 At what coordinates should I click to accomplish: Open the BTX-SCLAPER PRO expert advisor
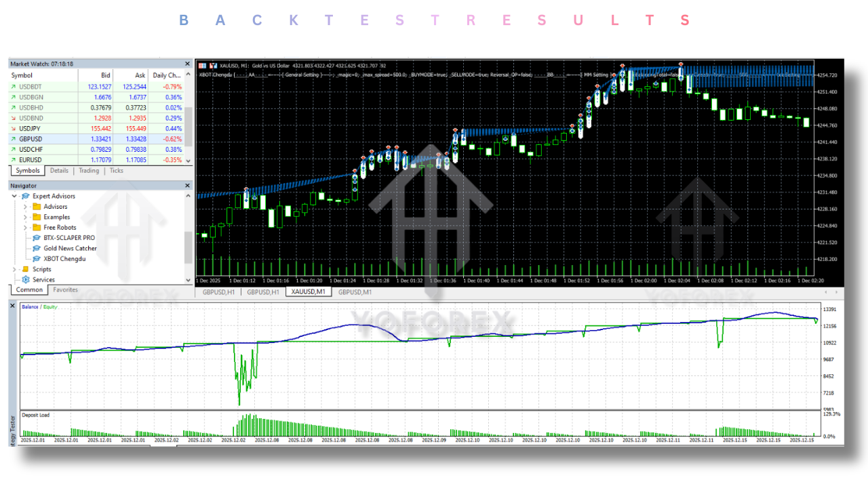pos(69,238)
